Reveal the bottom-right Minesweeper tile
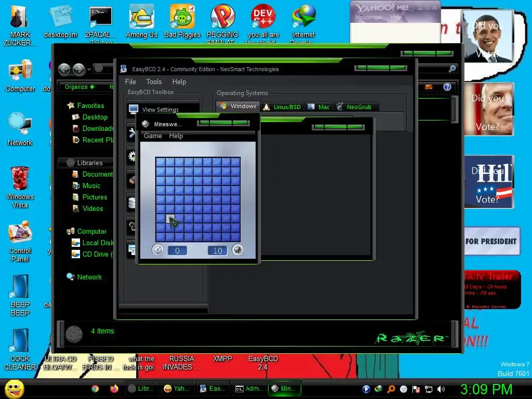This screenshot has height=399, width=532. [235, 237]
